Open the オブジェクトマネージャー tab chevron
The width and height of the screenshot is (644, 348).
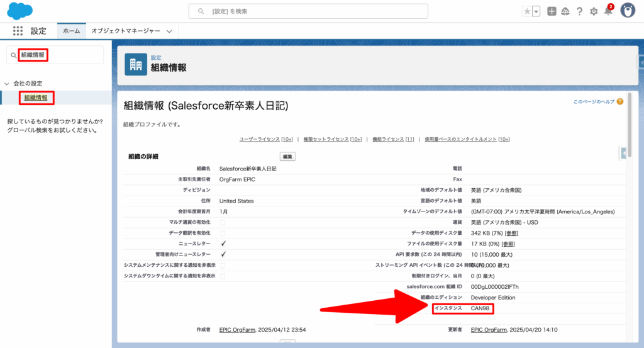(x=169, y=31)
